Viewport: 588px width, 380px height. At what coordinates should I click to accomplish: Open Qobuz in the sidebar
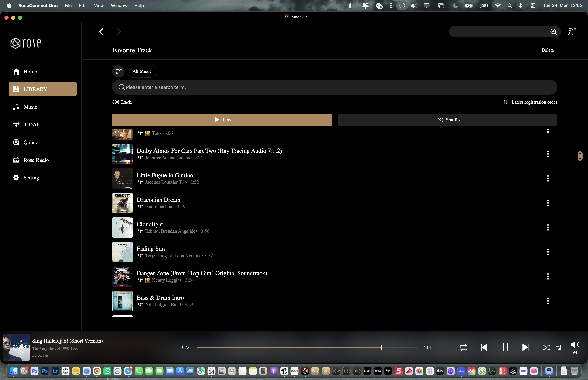[x=31, y=142]
